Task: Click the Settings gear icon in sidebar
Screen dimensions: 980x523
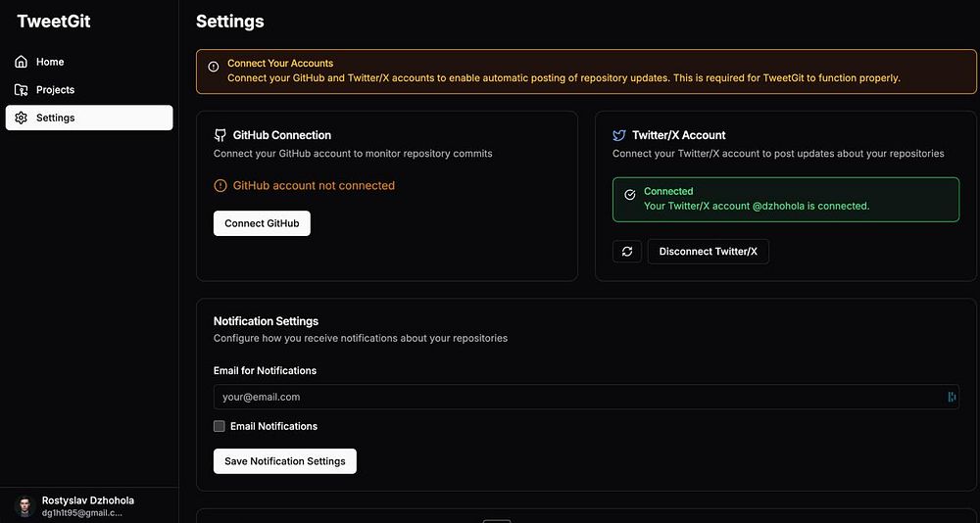Action: tap(22, 118)
